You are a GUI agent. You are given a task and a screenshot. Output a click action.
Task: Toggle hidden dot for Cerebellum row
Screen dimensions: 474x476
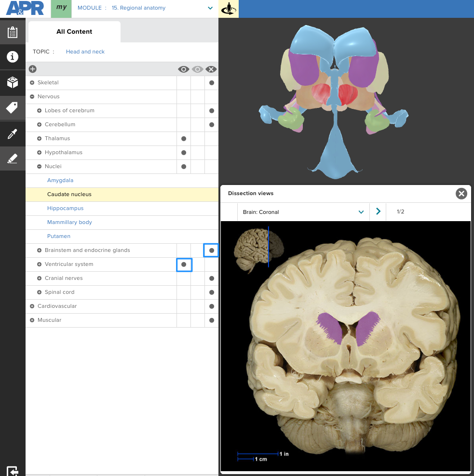[212, 125]
